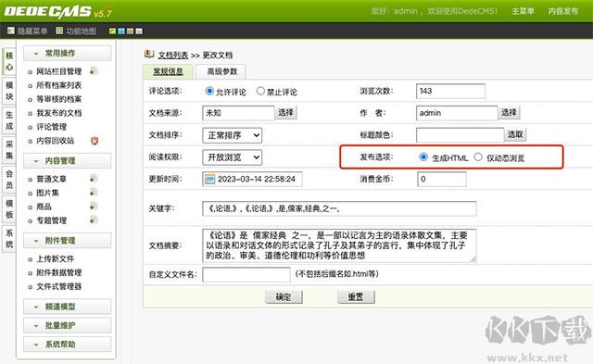Switch to the 常规信息 tab
593x364 pixels.
(x=168, y=71)
